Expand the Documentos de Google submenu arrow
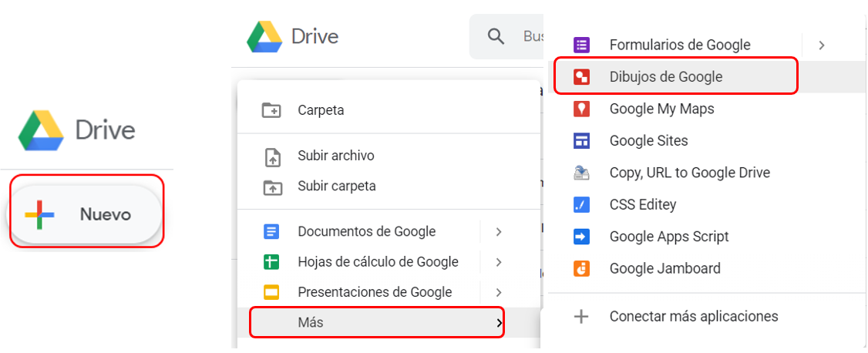This screenshot has width=868, height=353. coord(499,231)
